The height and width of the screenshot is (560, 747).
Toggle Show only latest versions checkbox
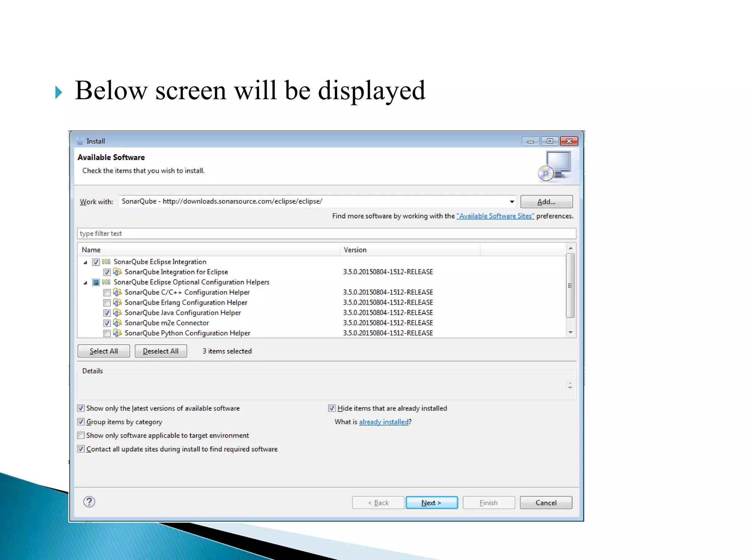tap(81, 408)
